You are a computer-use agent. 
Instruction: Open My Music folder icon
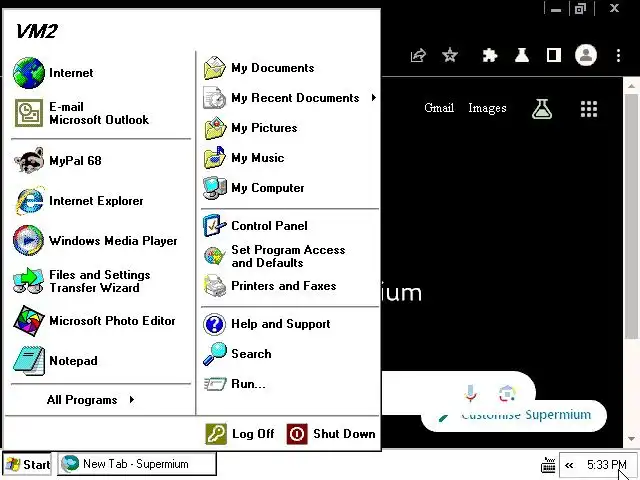215,158
